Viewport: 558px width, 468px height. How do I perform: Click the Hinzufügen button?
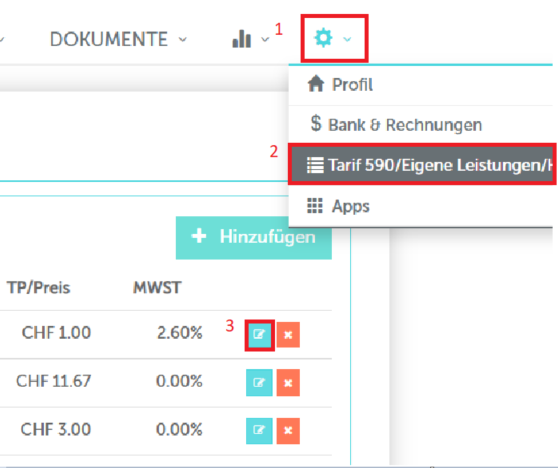[x=254, y=237]
